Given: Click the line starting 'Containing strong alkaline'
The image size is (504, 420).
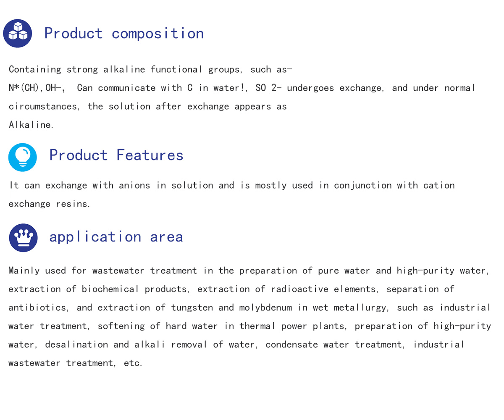Looking at the screenshot, I should pyautogui.click(x=150, y=69).
